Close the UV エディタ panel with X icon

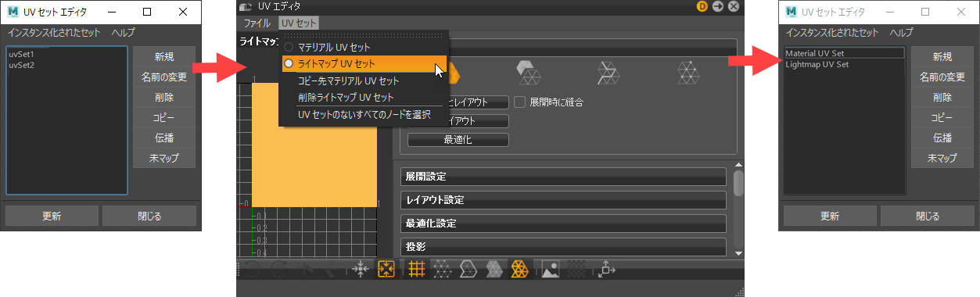[733, 6]
